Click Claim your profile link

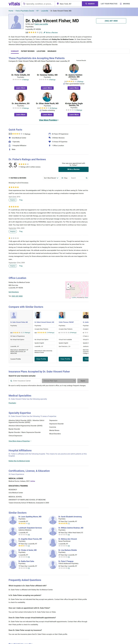pos(41,24)
